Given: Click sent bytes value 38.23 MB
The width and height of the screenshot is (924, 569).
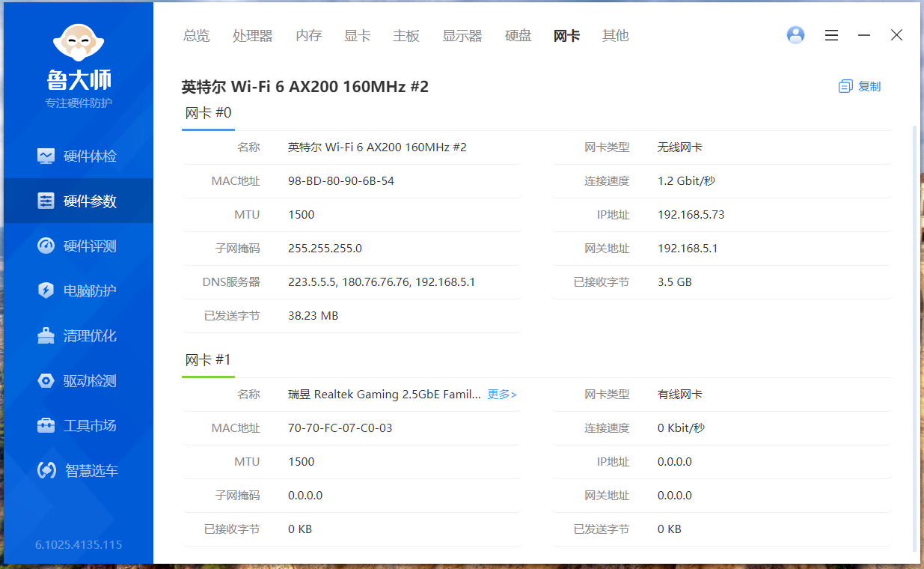Looking at the screenshot, I should point(313,315).
